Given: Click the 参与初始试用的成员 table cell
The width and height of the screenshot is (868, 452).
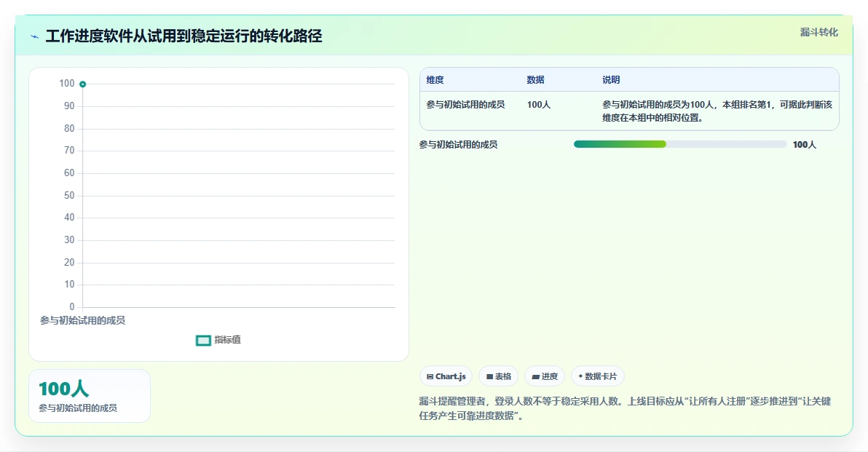Looking at the screenshot, I should click(465, 105).
